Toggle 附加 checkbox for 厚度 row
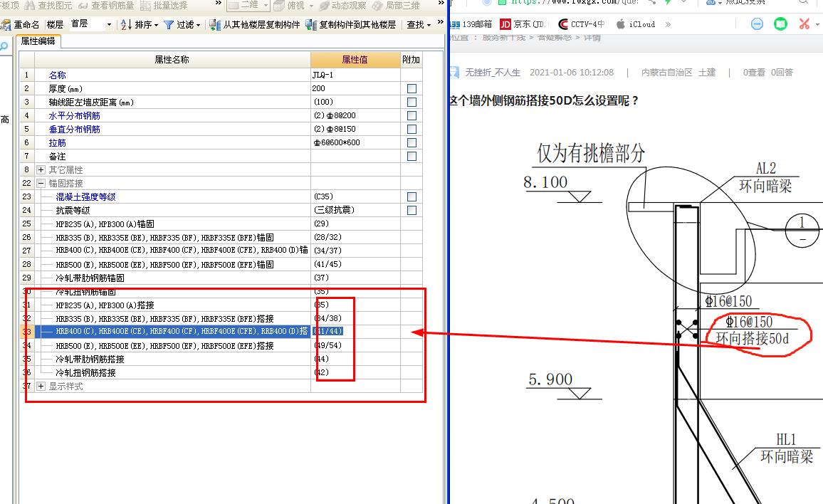This screenshot has height=504, width=823. [412, 89]
